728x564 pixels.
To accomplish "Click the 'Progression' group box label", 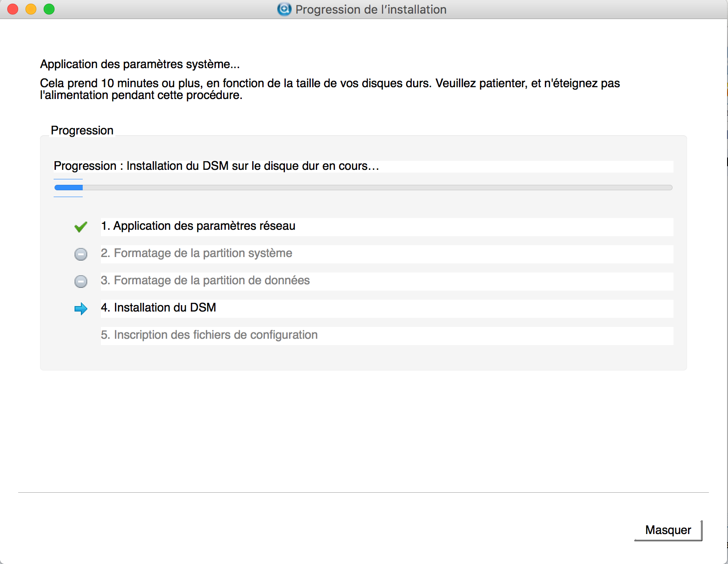I will coord(82,130).
